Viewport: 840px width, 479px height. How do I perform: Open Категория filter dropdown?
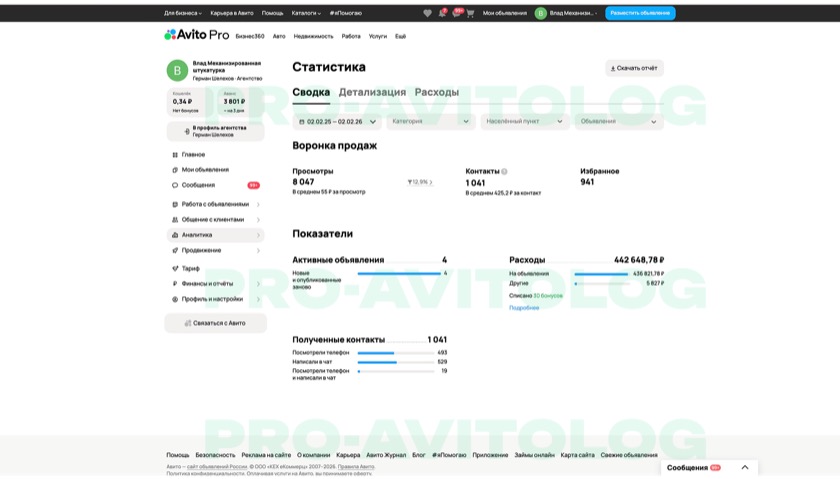click(x=431, y=122)
